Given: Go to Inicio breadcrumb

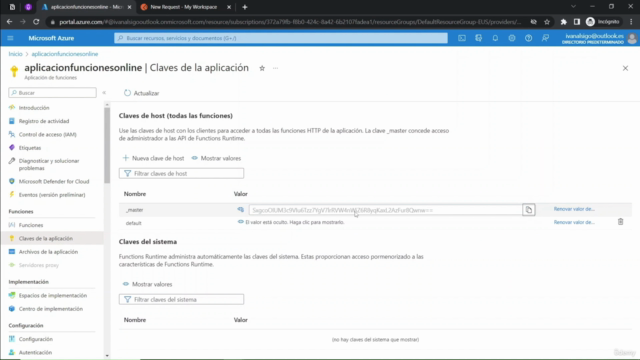Looking at the screenshot, I should pyautogui.click(x=16, y=54).
